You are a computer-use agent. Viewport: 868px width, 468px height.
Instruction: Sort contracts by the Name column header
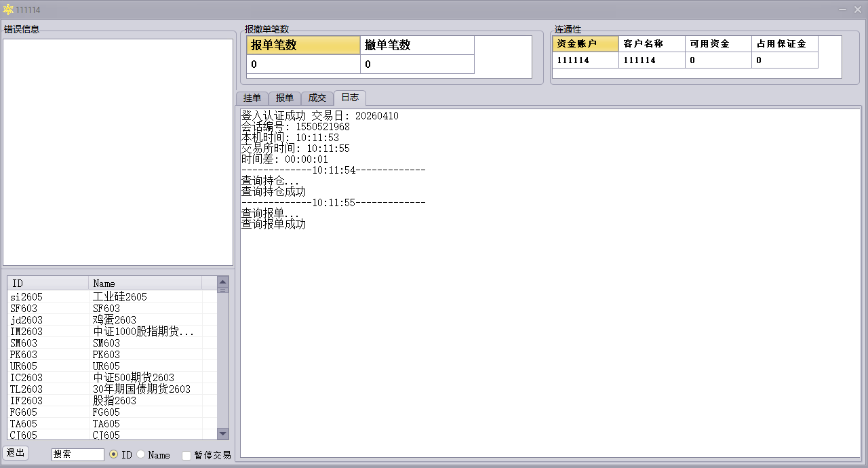(144, 283)
